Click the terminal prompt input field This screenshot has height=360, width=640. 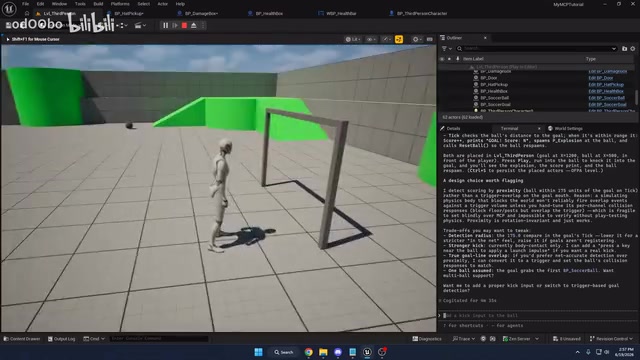[539, 316]
